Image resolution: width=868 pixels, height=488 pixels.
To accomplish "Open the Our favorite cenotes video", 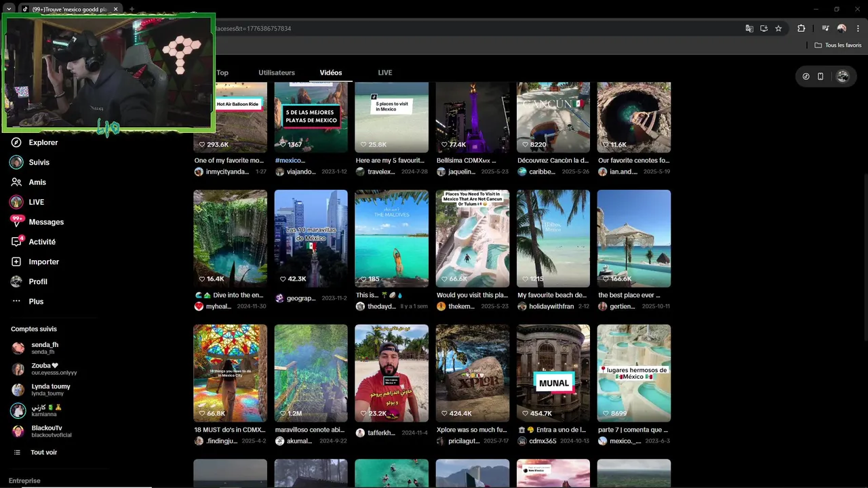I will click(634, 117).
